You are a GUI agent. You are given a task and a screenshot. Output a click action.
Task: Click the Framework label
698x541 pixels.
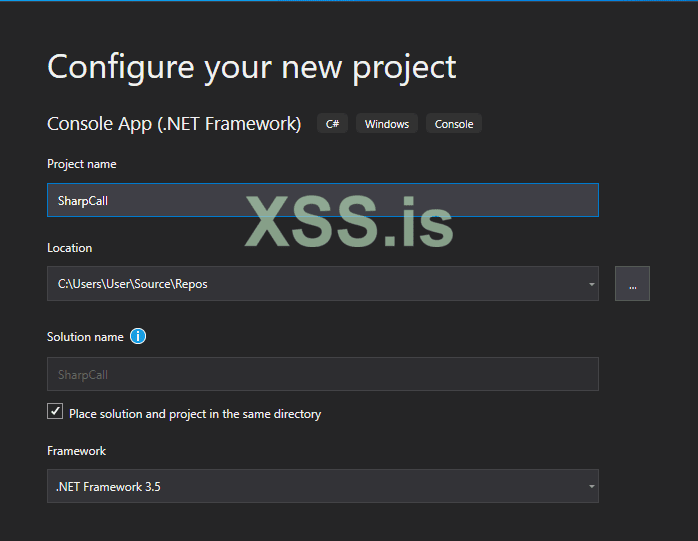coord(76,451)
